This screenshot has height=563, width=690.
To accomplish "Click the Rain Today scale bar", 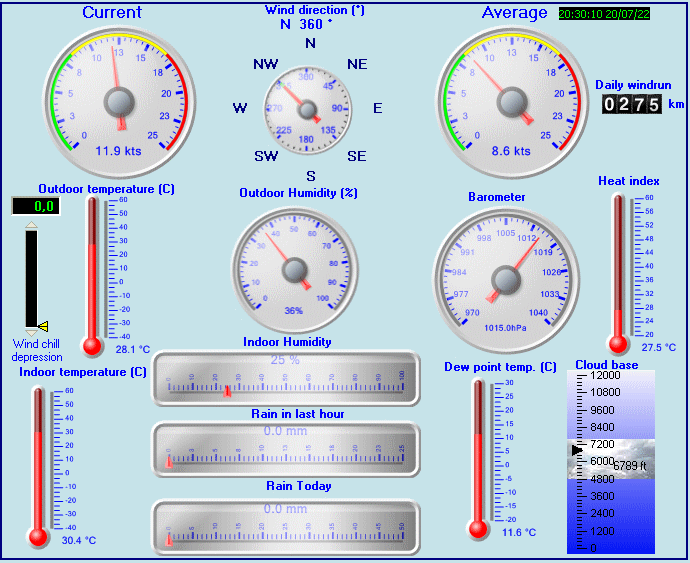I will pyautogui.click(x=285, y=527).
